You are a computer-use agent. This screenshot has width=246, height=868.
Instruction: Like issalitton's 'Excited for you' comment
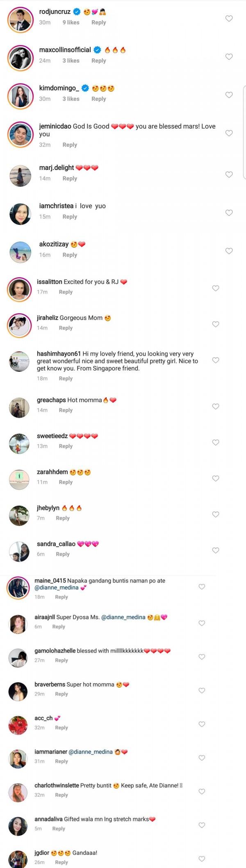pyautogui.click(x=216, y=288)
